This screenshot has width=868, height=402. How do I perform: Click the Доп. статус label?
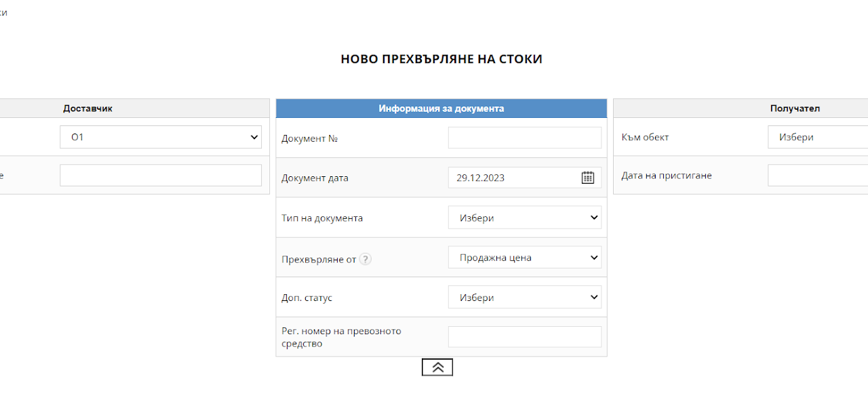tap(307, 298)
